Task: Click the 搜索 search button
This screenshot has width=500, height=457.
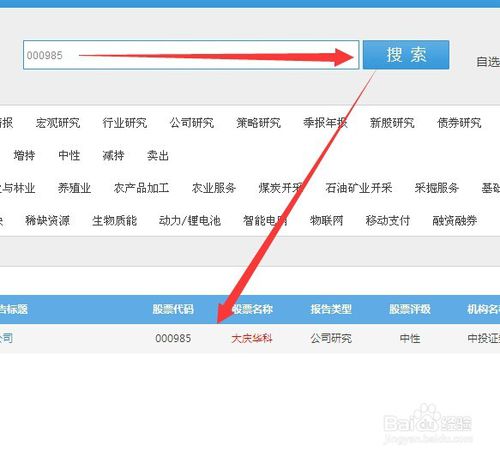Action: pyautogui.click(x=406, y=55)
